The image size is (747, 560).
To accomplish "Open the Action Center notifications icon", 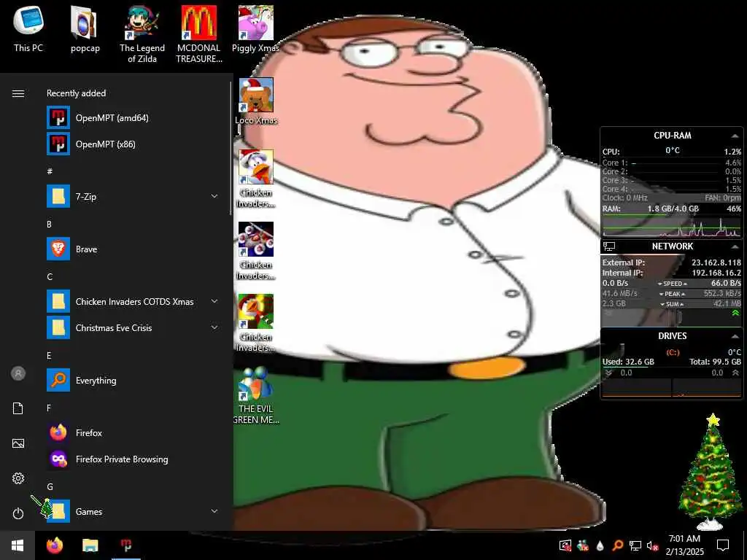I will 723,545.
